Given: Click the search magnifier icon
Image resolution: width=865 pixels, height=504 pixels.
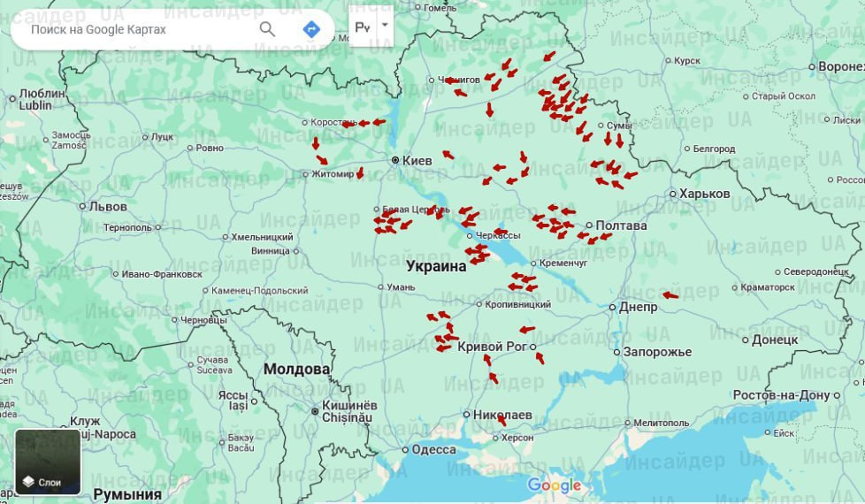Looking at the screenshot, I should coord(267,29).
